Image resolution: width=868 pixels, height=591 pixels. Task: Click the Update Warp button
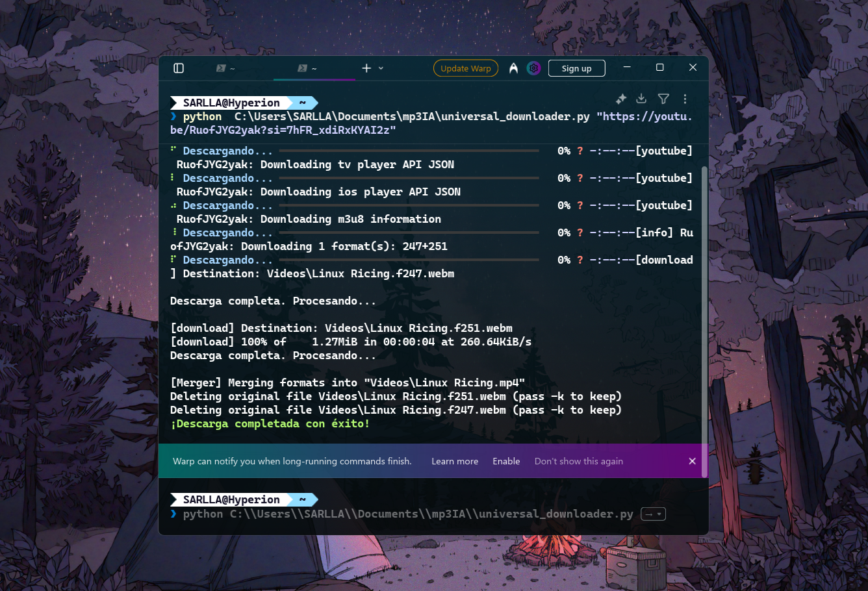[x=465, y=68]
